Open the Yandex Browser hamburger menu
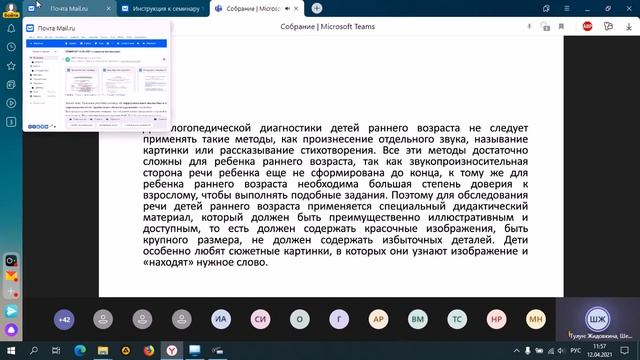640x360 pixels. [567, 9]
